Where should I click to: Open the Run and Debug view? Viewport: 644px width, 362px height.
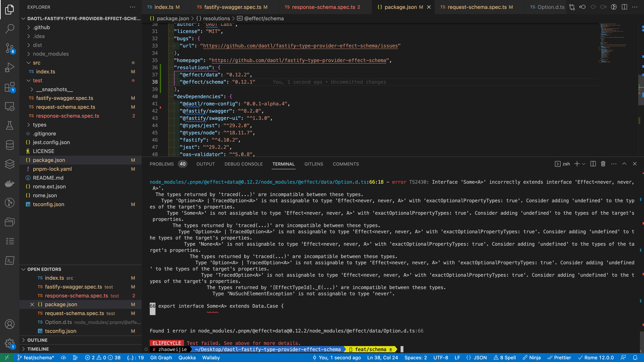10,67
